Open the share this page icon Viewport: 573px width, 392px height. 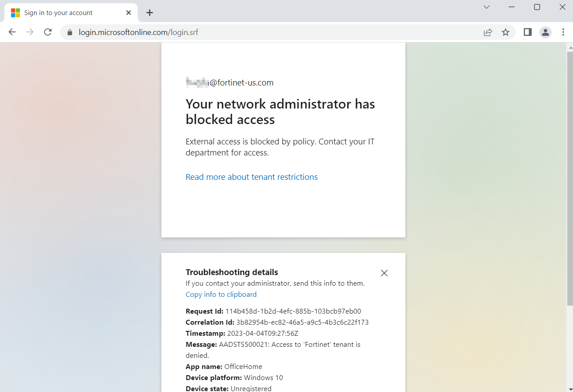[488, 32]
